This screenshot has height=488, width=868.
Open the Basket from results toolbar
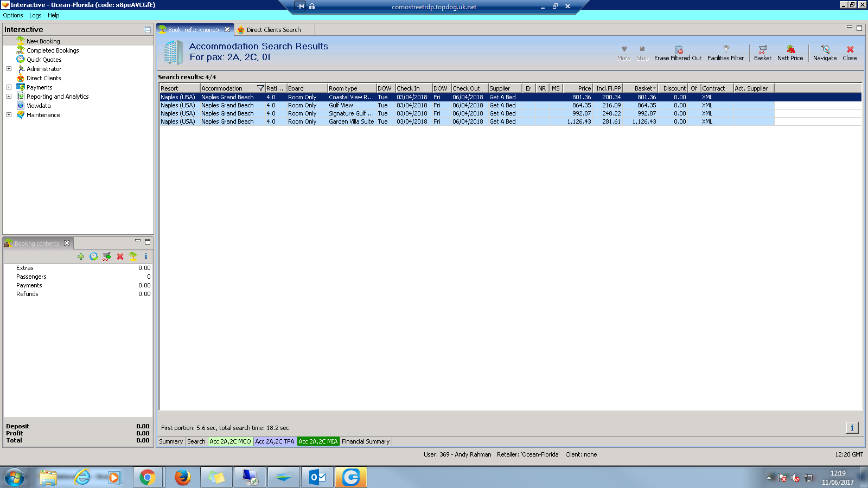762,53
